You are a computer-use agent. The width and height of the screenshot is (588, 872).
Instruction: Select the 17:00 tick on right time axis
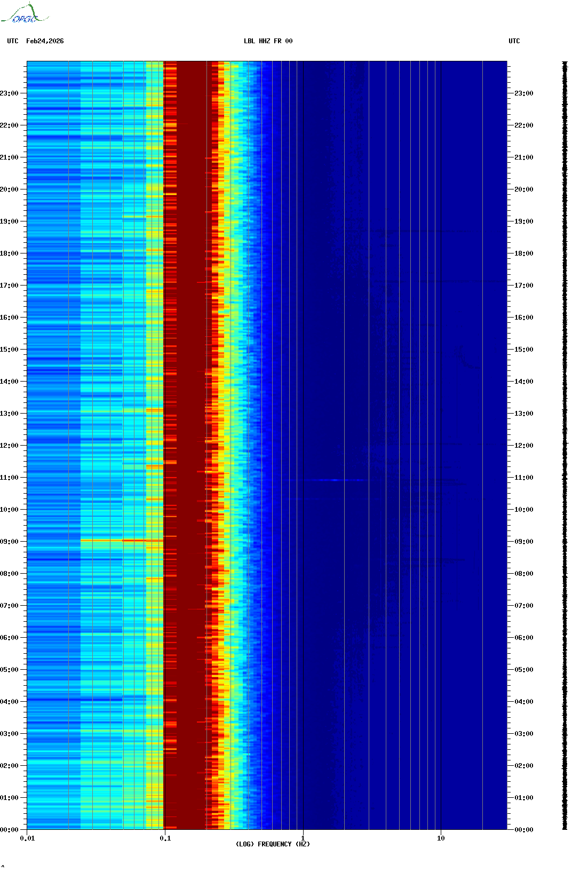pyautogui.click(x=523, y=286)
